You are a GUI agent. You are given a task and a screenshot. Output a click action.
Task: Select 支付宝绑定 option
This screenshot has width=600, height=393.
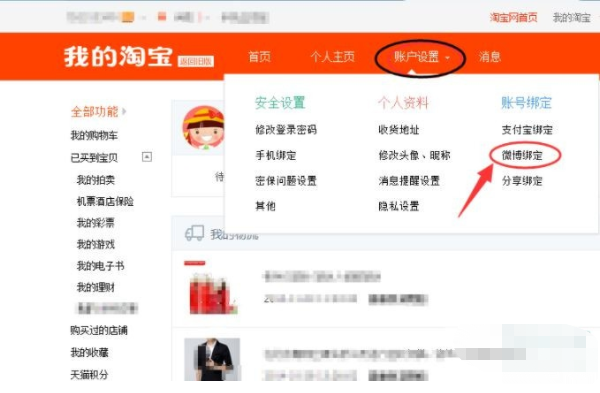click(x=527, y=130)
